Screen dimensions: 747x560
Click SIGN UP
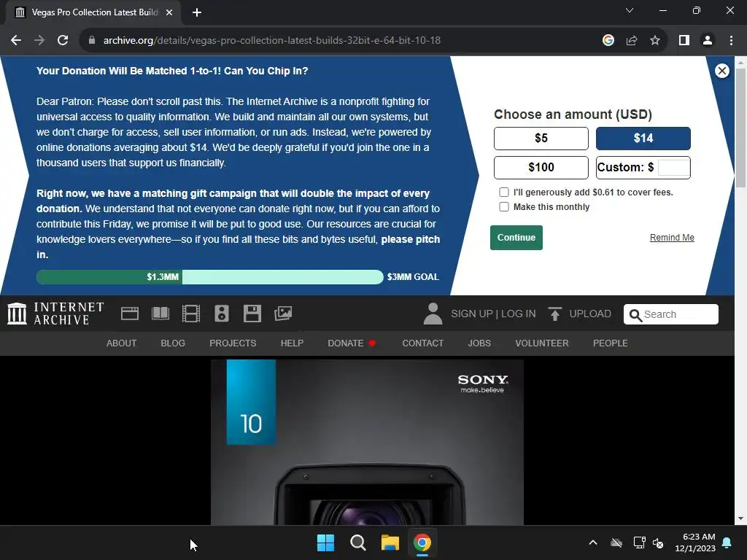coord(472,314)
